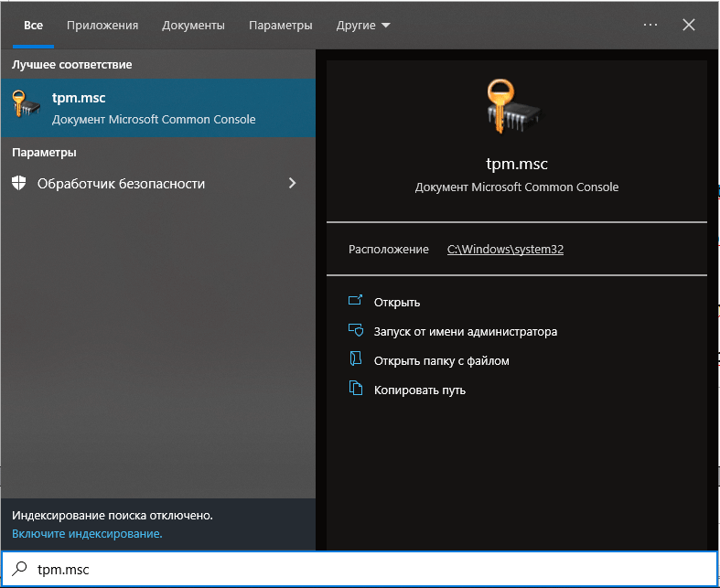Click Документ Microsoft Common Console under large icon

coord(517,187)
